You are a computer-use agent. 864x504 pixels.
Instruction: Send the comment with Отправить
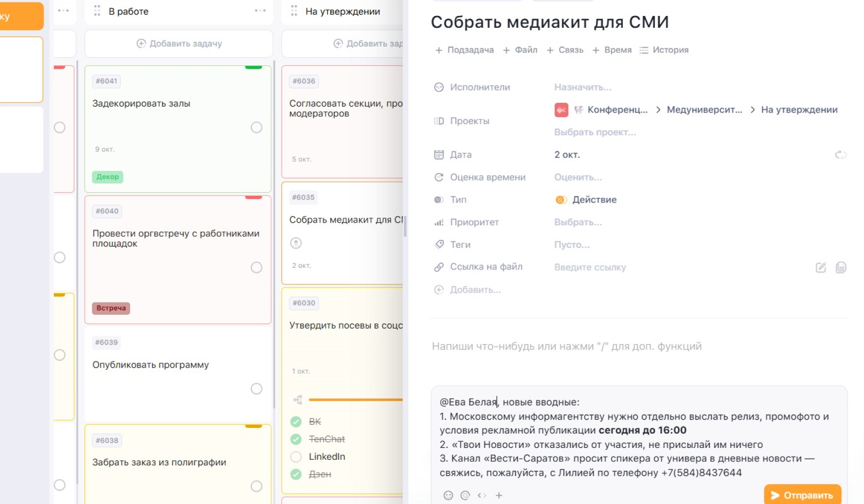[x=802, y=495]
